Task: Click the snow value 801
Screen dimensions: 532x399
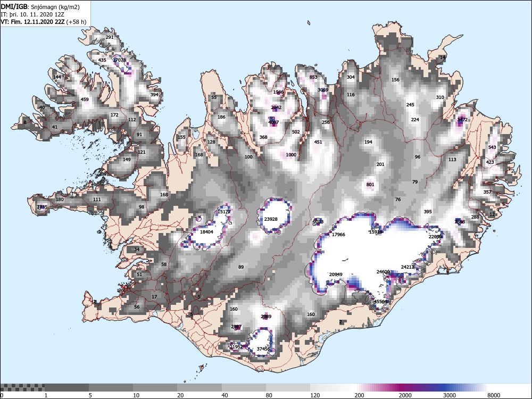Action: pos(370,185)
